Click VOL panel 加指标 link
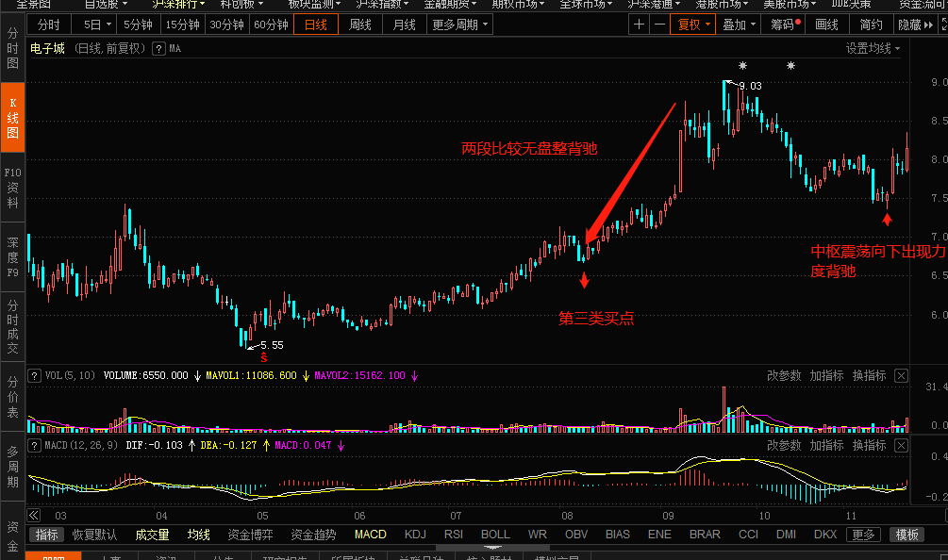Screen dimensions: 948x560 click(x=826, y=376)
